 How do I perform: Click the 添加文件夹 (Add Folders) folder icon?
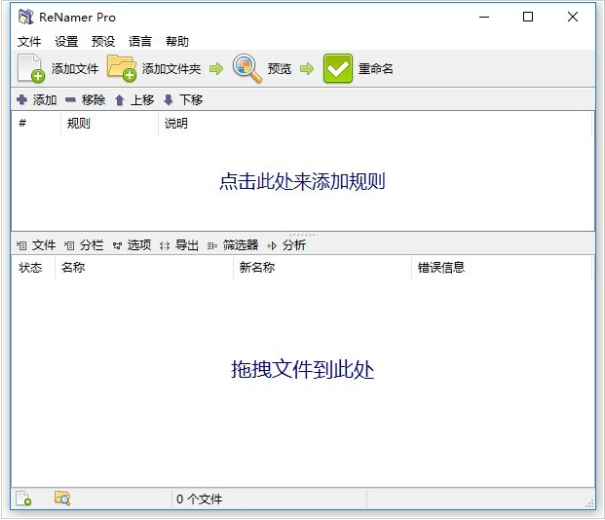[121, 68]
